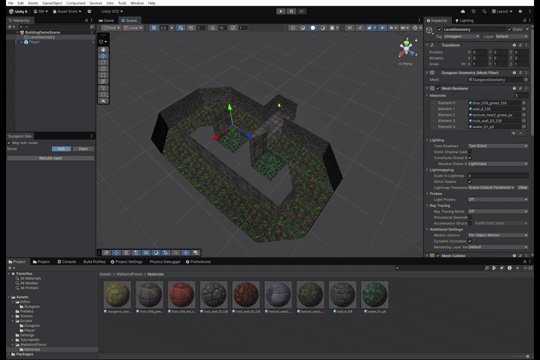Select the Edit mode button in Dungeon panel
Image resolution: width=540 pixels, height=360 pixels.
point(61,149)
